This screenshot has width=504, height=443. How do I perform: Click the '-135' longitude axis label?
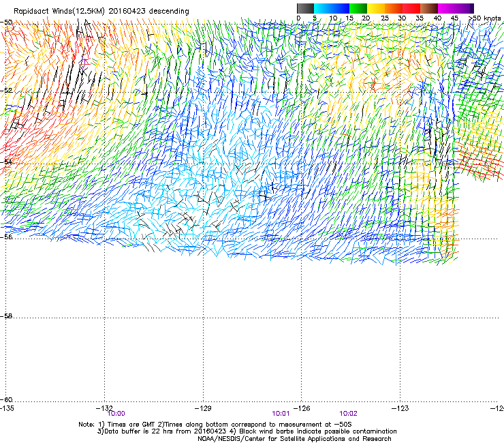point(7,408)
